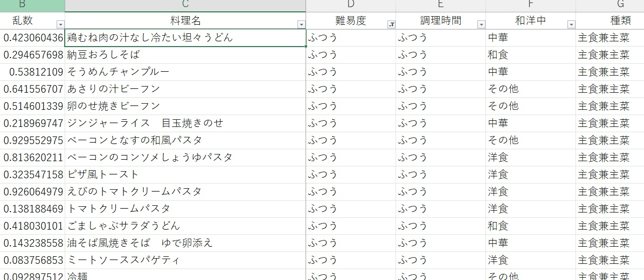Screen dimensions: 644x280
Task: Select cell えびのトマトクリームパスタ
Action: click(186, 192)
